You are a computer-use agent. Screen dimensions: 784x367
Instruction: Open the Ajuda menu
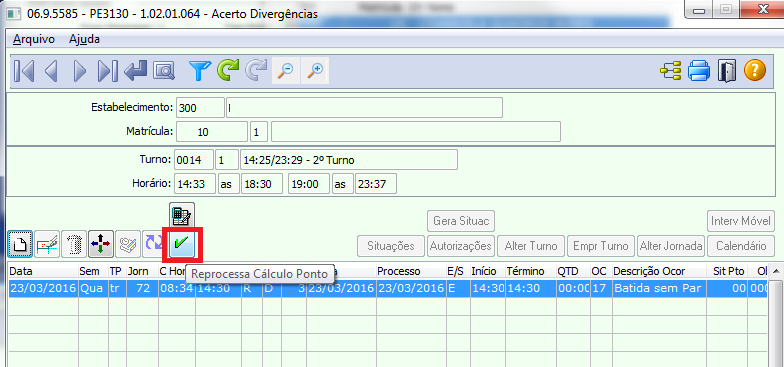[84, 40]
